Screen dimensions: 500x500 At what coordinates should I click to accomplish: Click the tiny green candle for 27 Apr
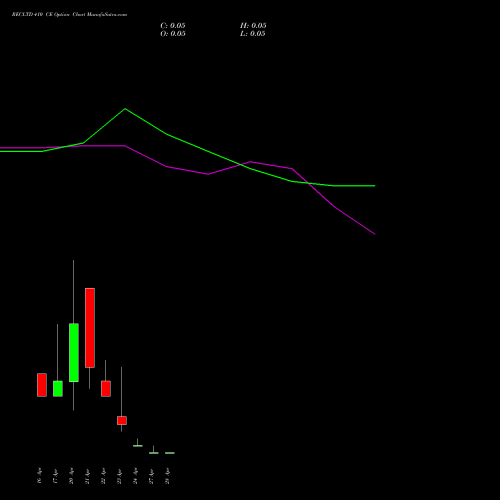[154, 452]
